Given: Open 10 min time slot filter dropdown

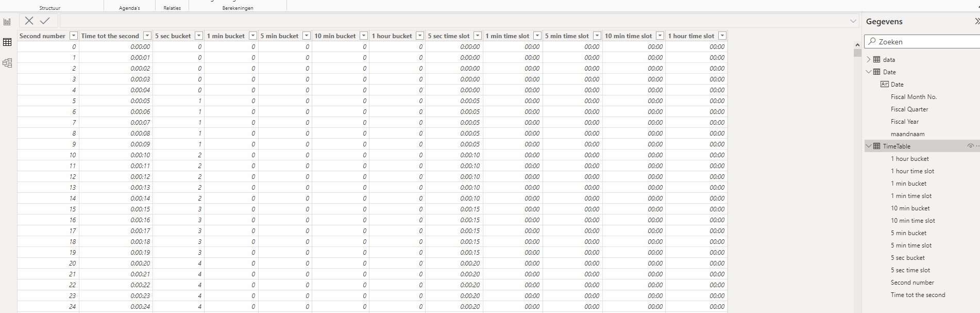Looking at the screenshot, I should click(660, 36).
